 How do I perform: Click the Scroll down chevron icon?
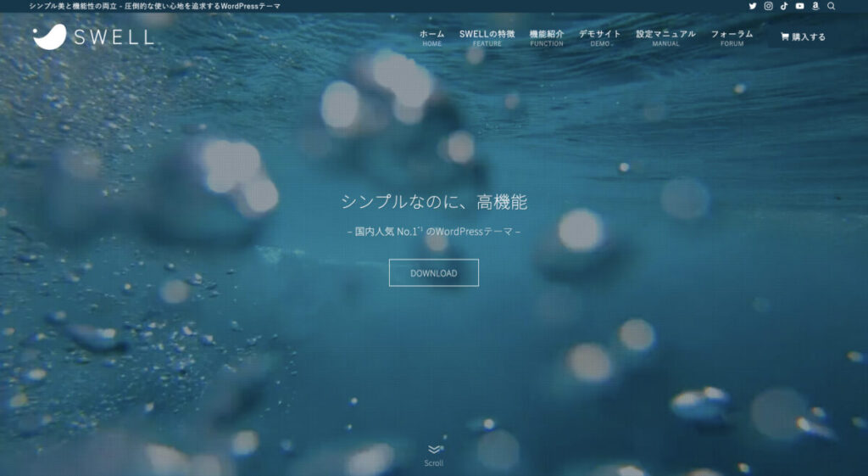point(434,450)
